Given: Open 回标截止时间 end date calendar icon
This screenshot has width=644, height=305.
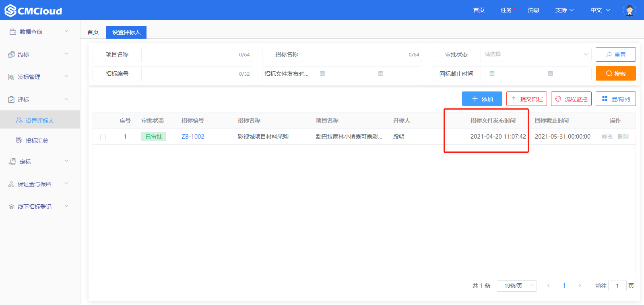Looking at the screenshot, I should [x=550, y=74].
